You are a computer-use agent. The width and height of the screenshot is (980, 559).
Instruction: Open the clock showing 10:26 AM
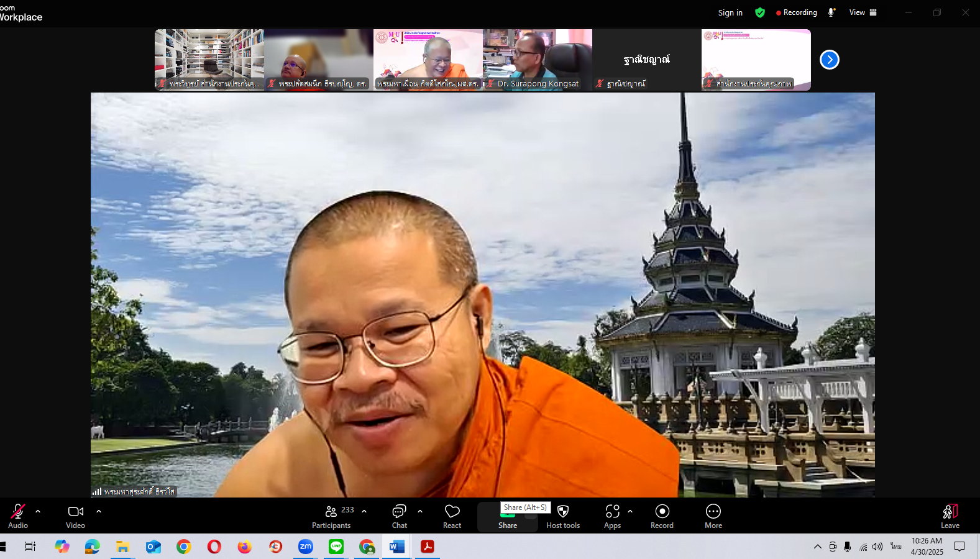927,547
